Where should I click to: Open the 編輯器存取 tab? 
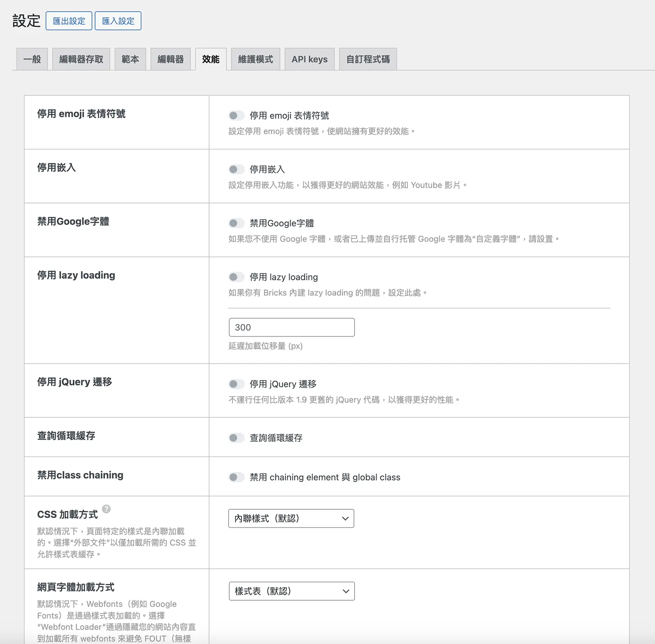(81, 59)
